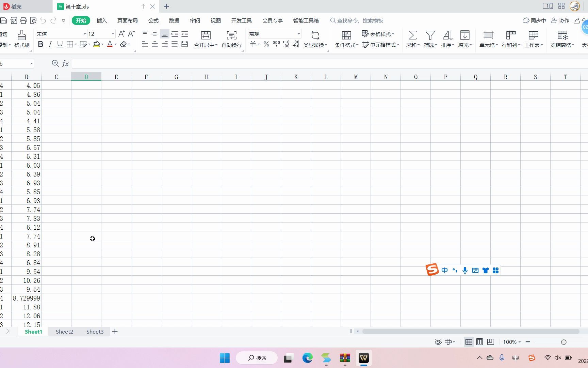The image size is (588, 368).
Task: Open Cell Style (单元格样式) dropdown
Action: click(380, 45)
